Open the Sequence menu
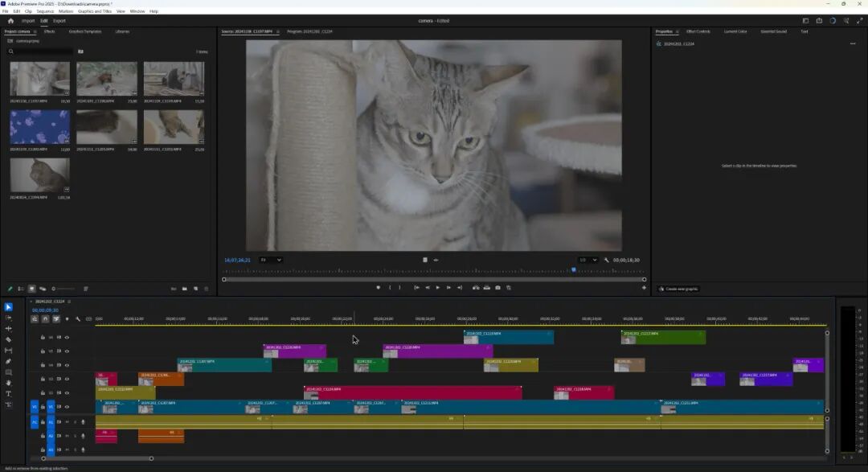Screen dimensions: 868x472 (x=45, y=11)
